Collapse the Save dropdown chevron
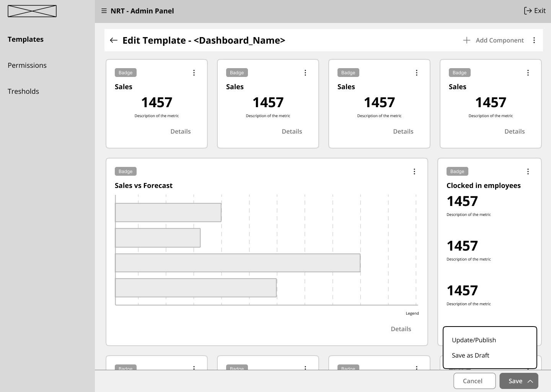The height and width of the screenshot is (392, 551). pos(530,381)
